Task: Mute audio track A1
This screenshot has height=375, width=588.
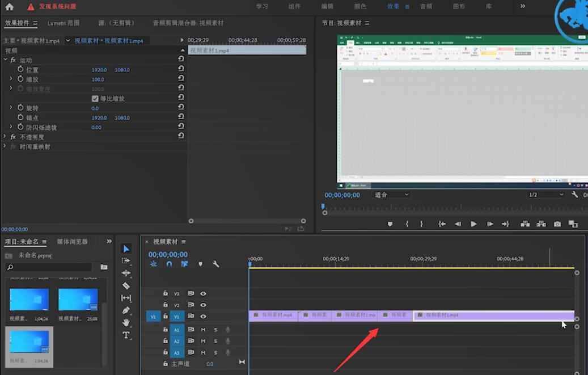Action: point(203,330)
